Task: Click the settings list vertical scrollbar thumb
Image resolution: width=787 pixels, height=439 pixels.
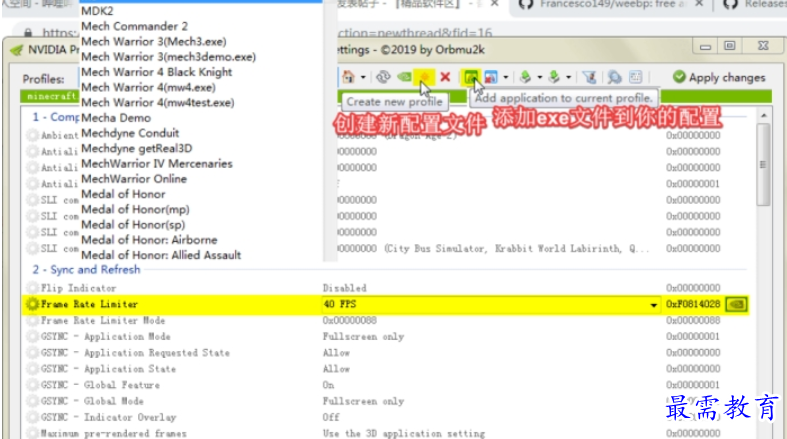Action: 763,165
